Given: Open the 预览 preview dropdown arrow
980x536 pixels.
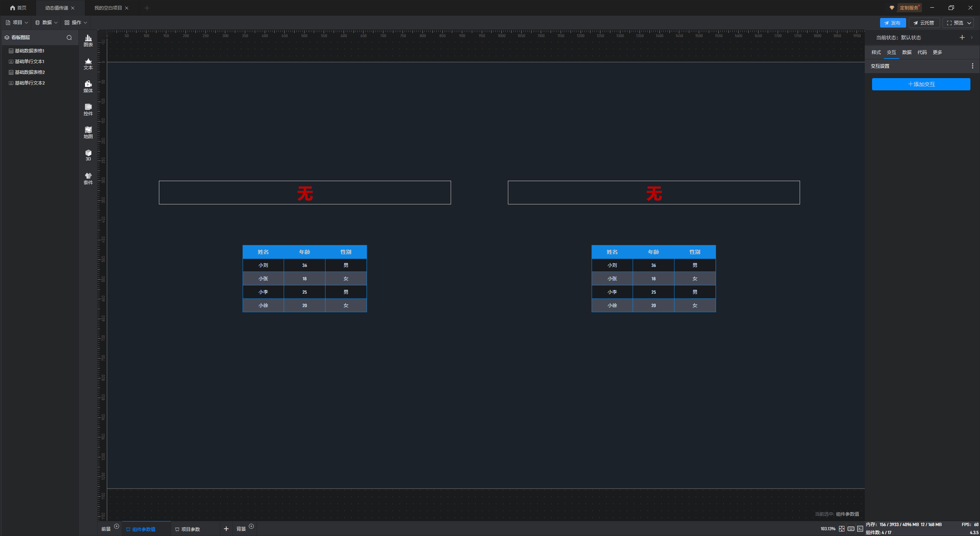Looking at the screenshot, I should [x=969, y=23].
